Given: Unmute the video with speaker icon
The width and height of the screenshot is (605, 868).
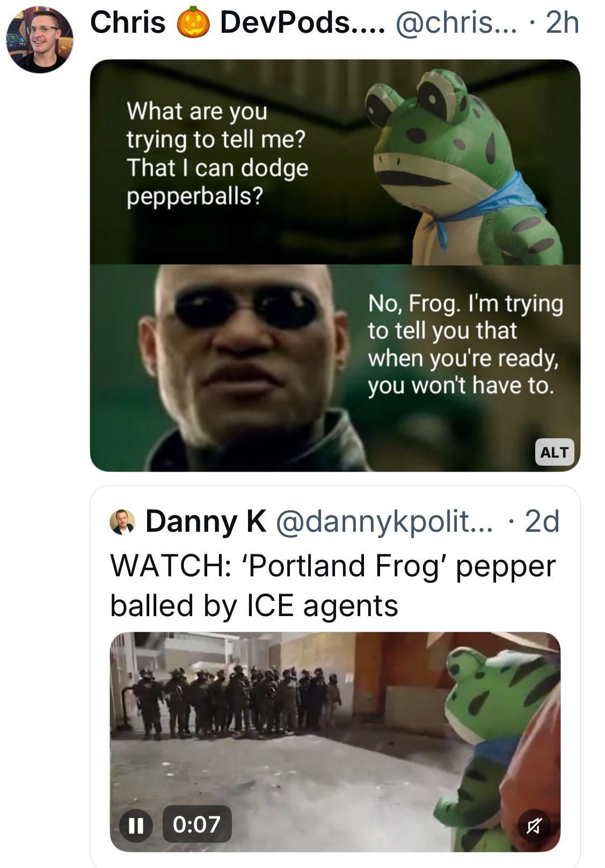Looking at the screenshot, I should coord(533,824).
